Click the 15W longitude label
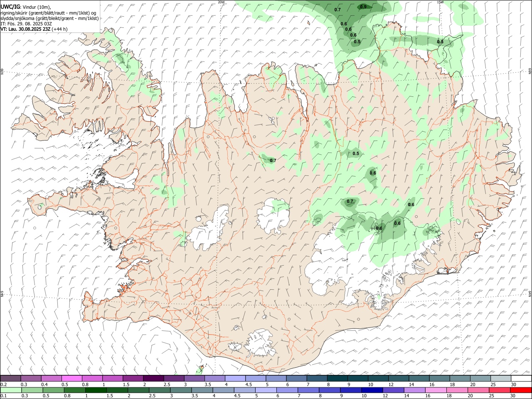532x399 pixels. point(440,2)
